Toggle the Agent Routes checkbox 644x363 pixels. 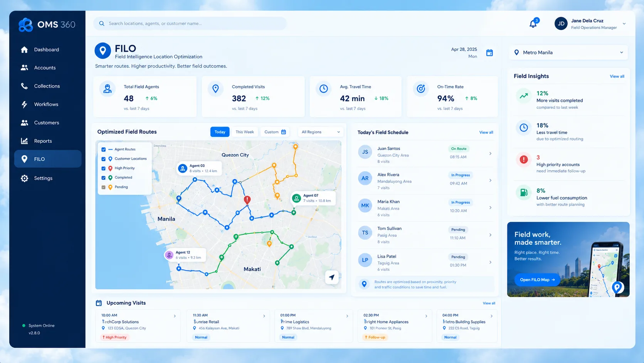point(103,149)
